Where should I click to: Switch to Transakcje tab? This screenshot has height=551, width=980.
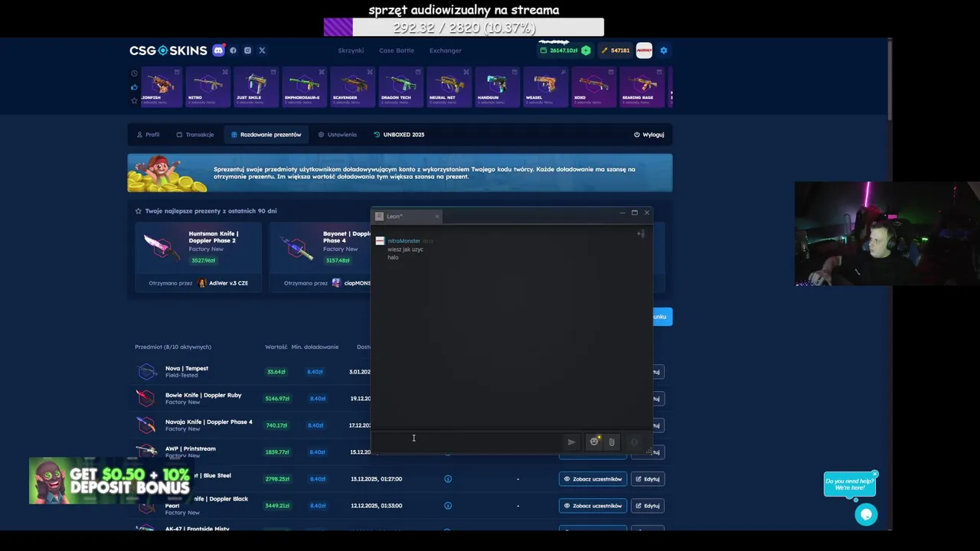point(195,135)
